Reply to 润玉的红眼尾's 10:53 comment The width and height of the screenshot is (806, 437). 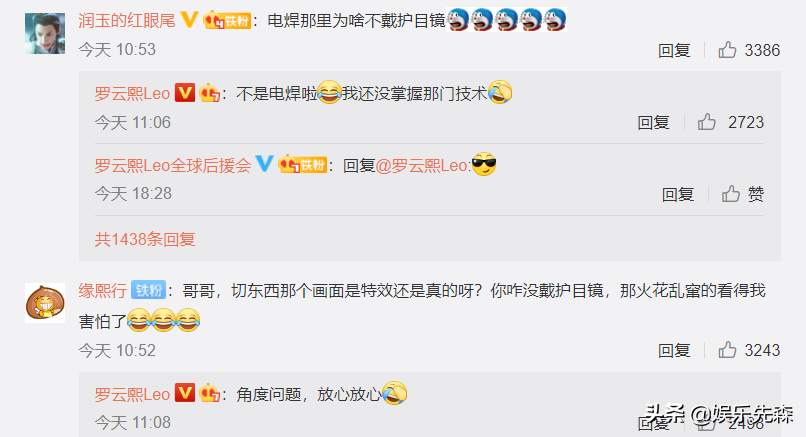coord(674,50)
